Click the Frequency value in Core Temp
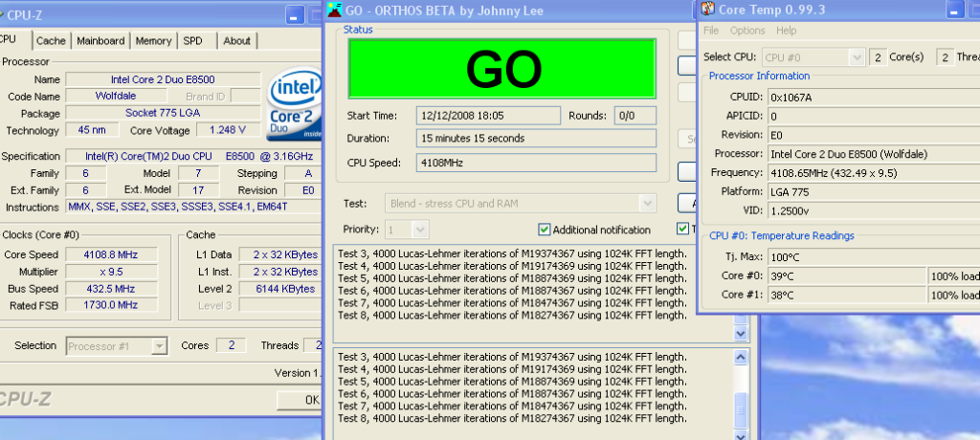This screenshot has height=440, width=980. pyautogui.click(x=874, y=172)
